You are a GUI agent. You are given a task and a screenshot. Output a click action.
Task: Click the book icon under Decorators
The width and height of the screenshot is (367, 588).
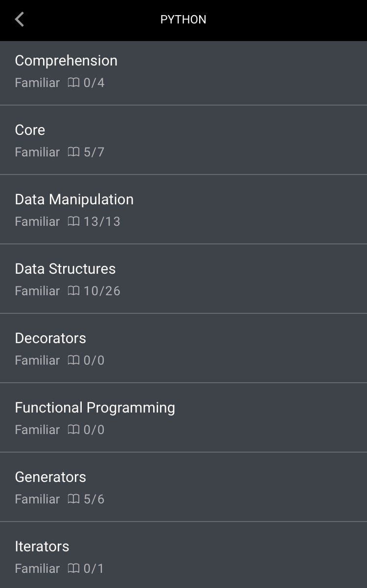pos(73,361)
